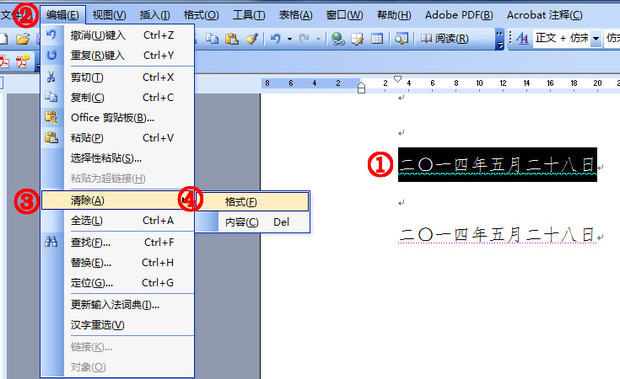The width and height of the screenshot is (620, 379).
Task: Open the style box dropdown arrow
Action: (596, 39)
